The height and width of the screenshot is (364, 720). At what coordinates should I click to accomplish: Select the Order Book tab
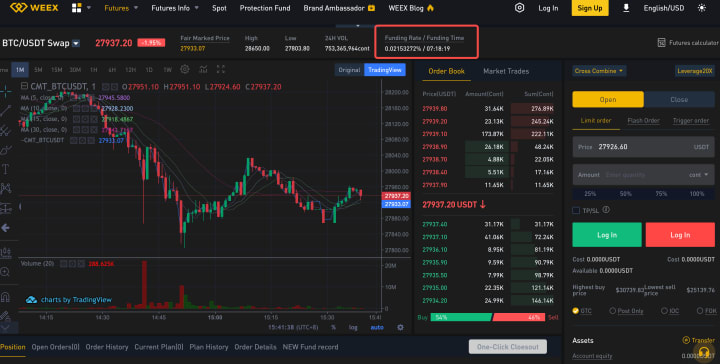(446, 71)
